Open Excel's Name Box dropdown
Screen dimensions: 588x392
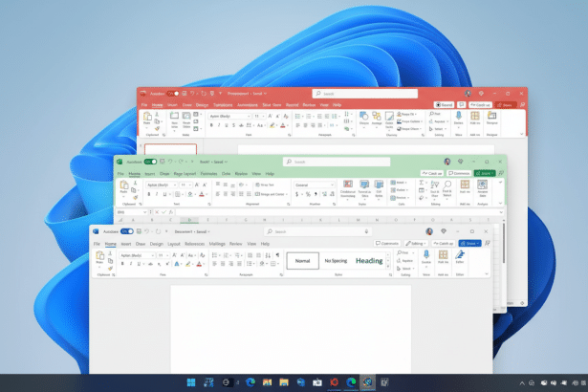tap(144, 212)
